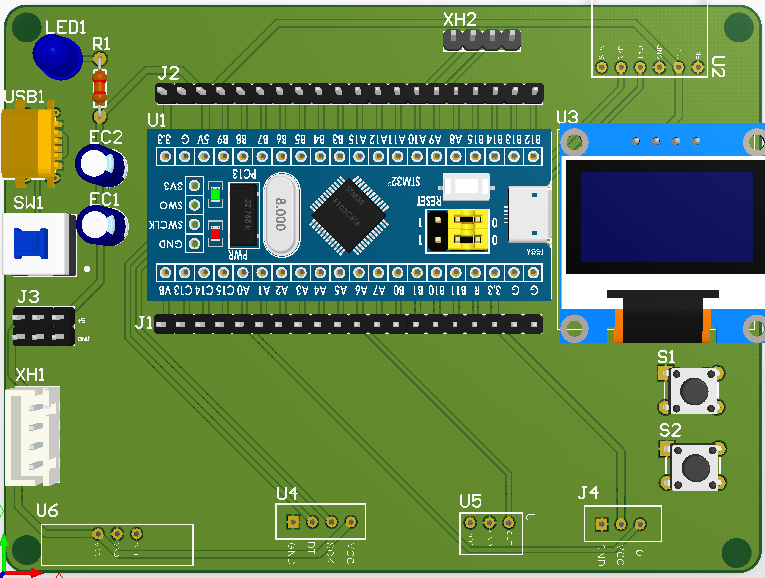Click the R1 designator label
This screenshot has width=765, height=578.
point(101,44)
